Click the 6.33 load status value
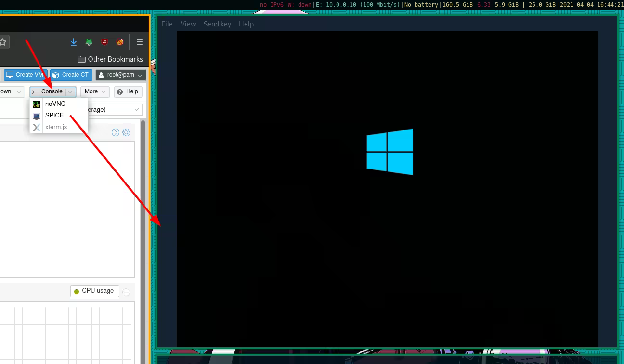The height and width of the screenshot is (364, 624). 484,5
